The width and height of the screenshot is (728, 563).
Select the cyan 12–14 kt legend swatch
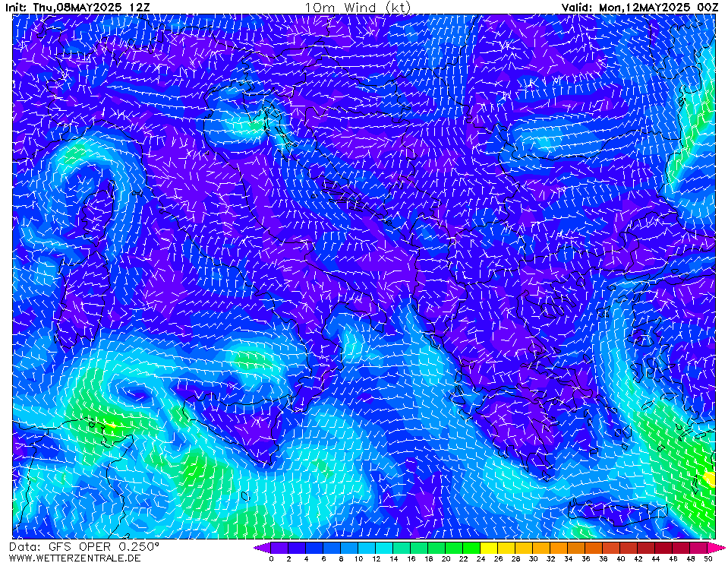[384, 548]
